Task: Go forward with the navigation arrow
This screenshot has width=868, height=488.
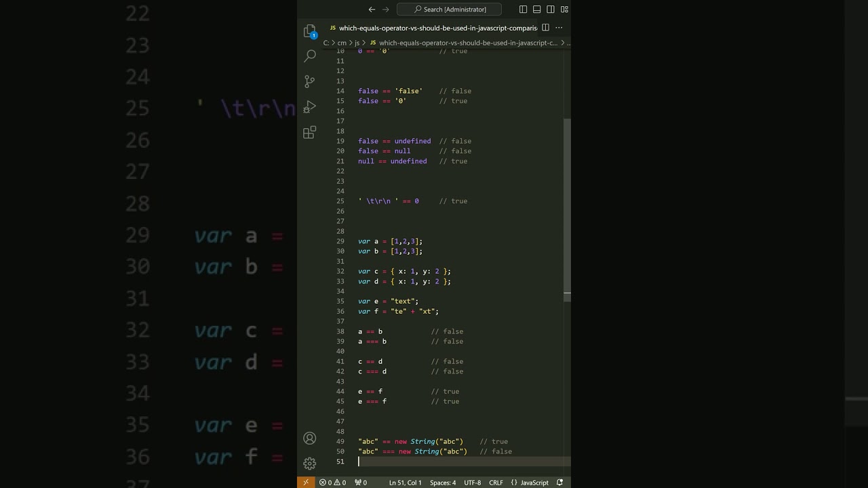Action: click(386, 9)
